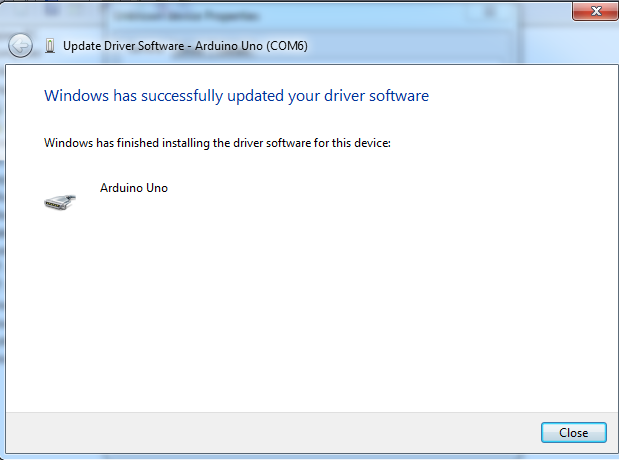Screen dimensions: 619x460
Task: Close the dialog with the red X
Action: point(595,11)
